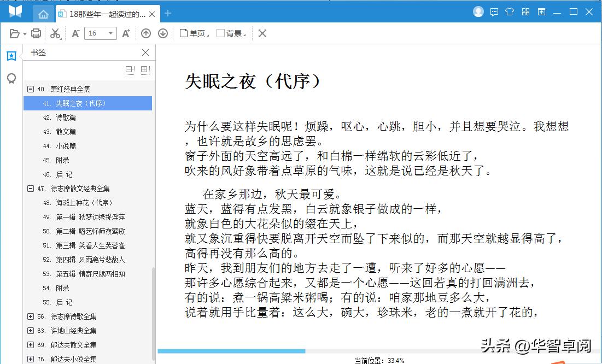Open the search icon in left sidebar
The height and width of the screenshot is (364, 602).
click(x=11, y=78)
